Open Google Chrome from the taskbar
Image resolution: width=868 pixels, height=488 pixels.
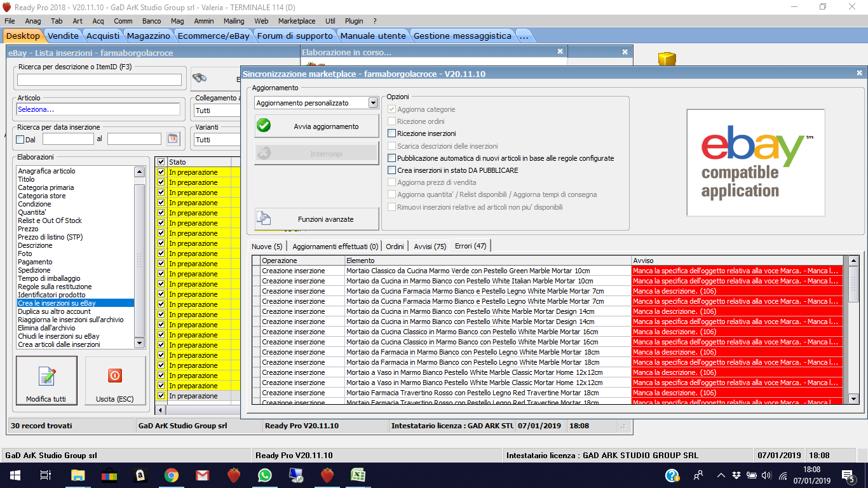coord(171,475)
